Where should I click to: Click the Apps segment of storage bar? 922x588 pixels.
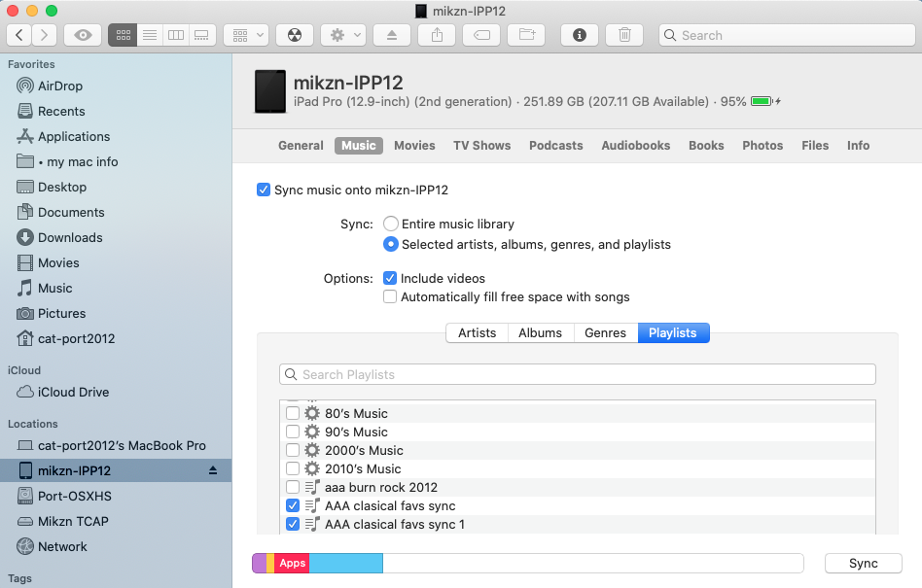tap(292, 564)
